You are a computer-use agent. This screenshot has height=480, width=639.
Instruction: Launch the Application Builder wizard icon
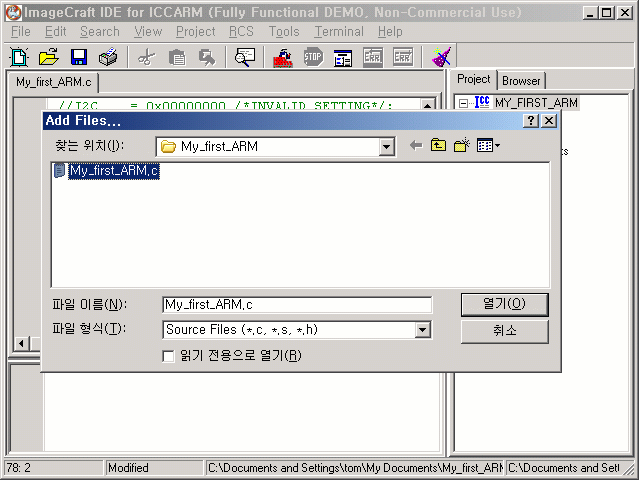441,57
